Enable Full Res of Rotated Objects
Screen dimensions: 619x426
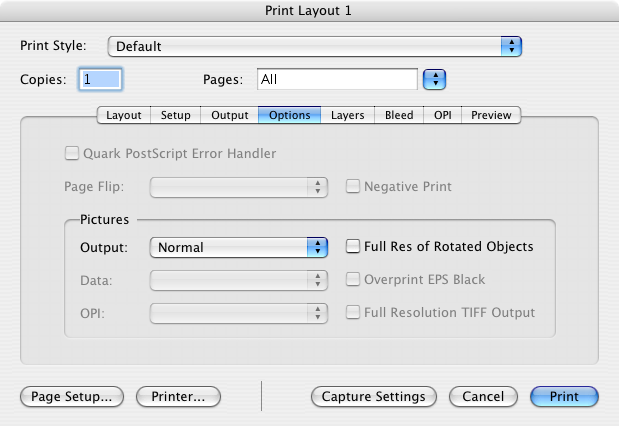353,246
